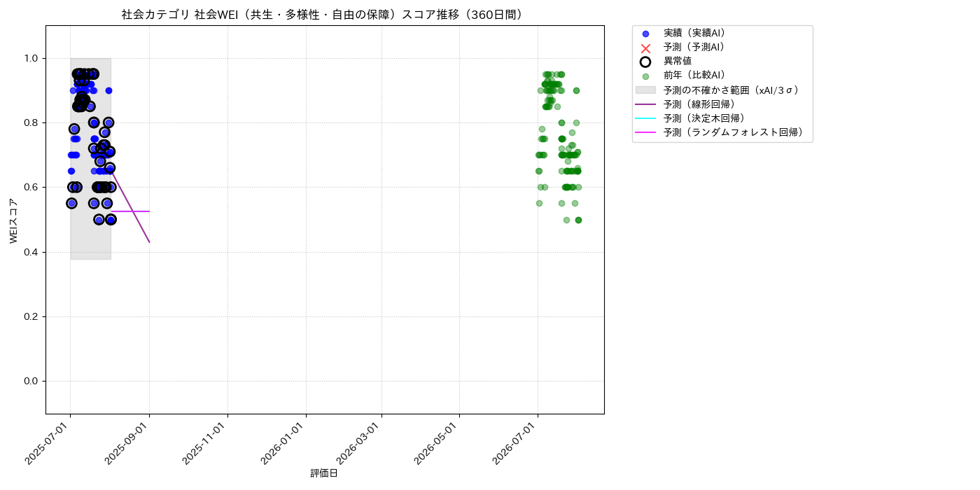
Task: Click the y-axis tick 0.6
Action: click(31, 188)
